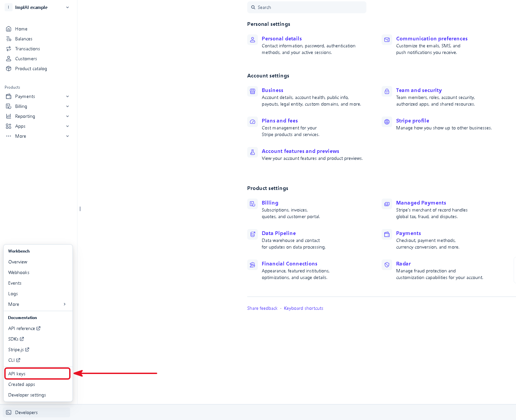Open the ImplAI example account switcher

coord(37,7)
